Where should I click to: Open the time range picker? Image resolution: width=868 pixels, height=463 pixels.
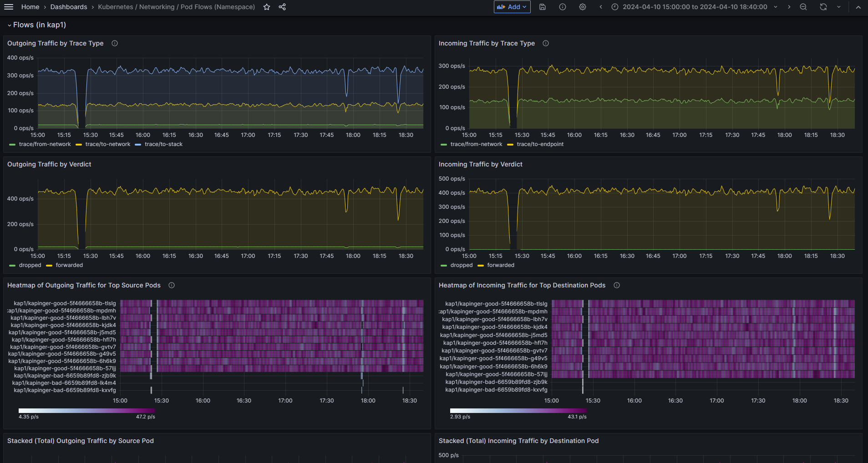[x=695, y=7]
